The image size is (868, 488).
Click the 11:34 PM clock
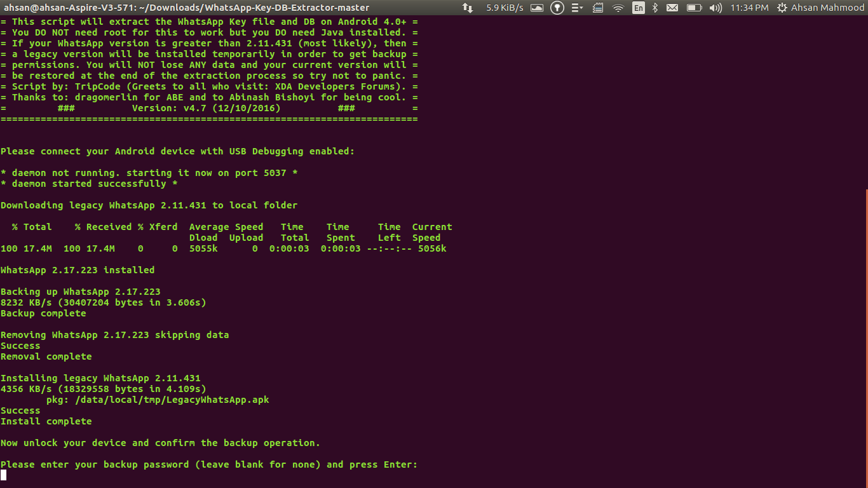point(749,8)
